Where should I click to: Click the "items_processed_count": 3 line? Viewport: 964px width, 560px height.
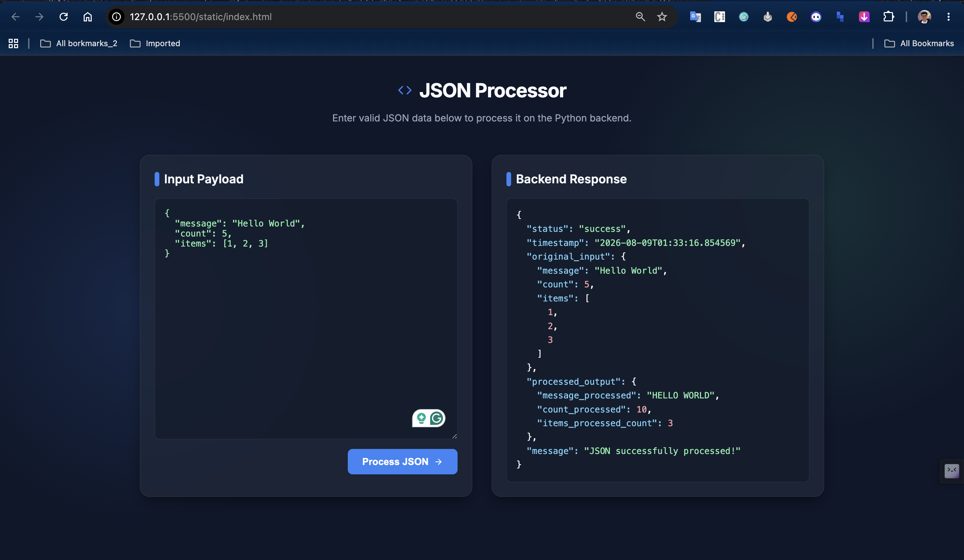605,423
